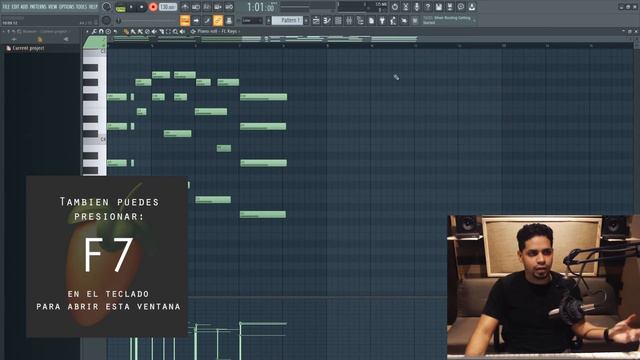This screenshot has height=360, width=640.
Task: Adjust the master volume knob
Action: tap(107, 7)
